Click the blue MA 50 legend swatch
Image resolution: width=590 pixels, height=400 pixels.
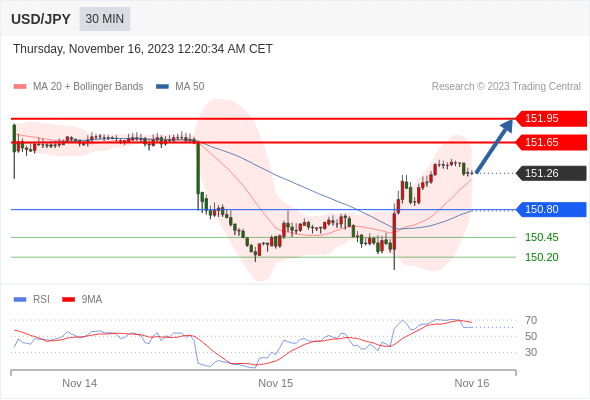(x=162, y=87)
